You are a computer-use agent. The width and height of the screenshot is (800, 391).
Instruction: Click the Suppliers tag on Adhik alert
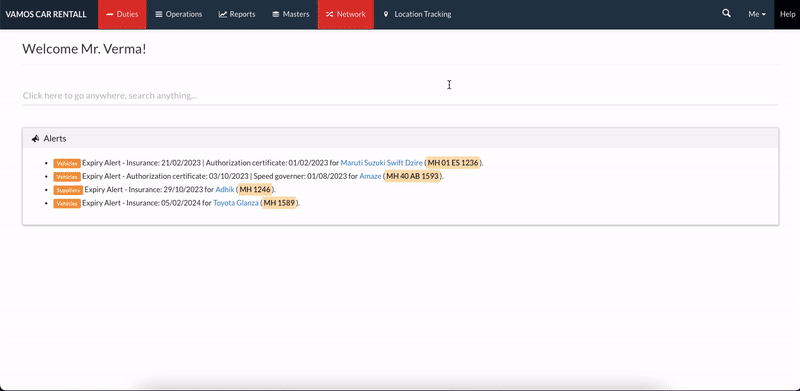tap(68, 190)
